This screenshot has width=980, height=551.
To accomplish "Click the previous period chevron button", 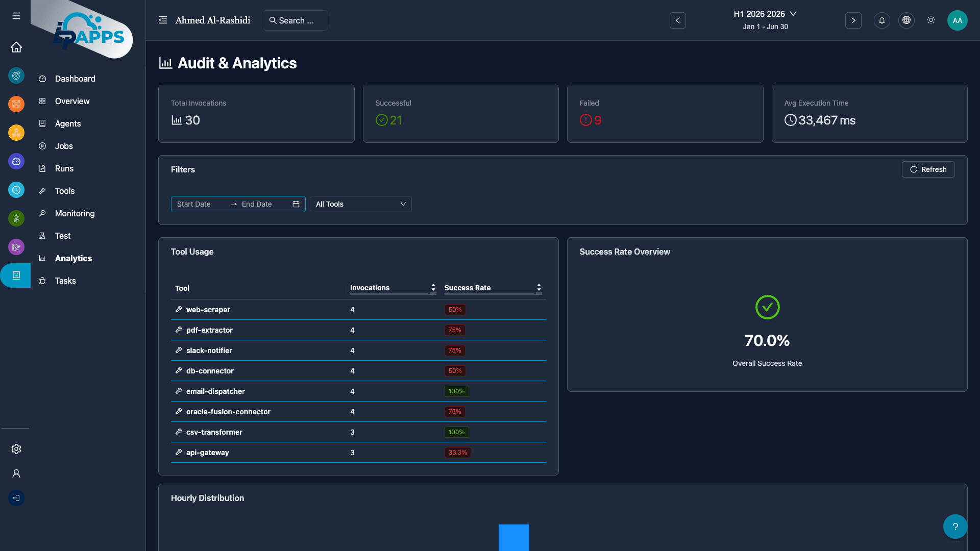I will (x=678, y=20).
